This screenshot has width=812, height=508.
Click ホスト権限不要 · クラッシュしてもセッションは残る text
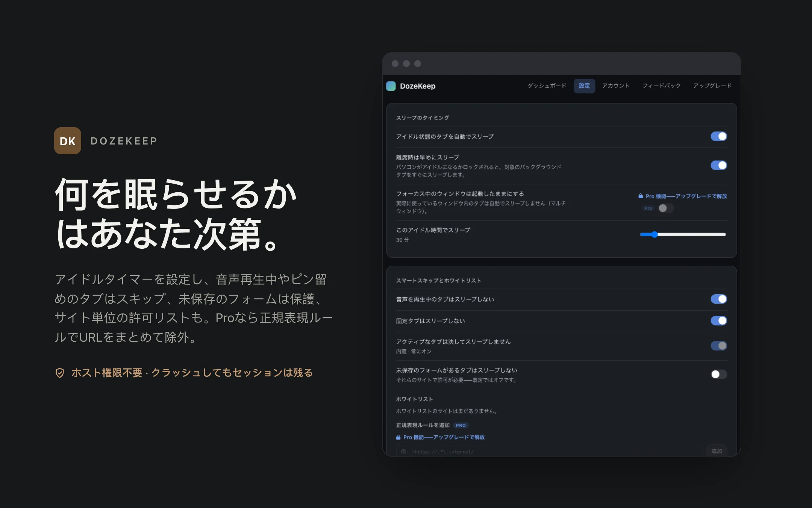192,373
